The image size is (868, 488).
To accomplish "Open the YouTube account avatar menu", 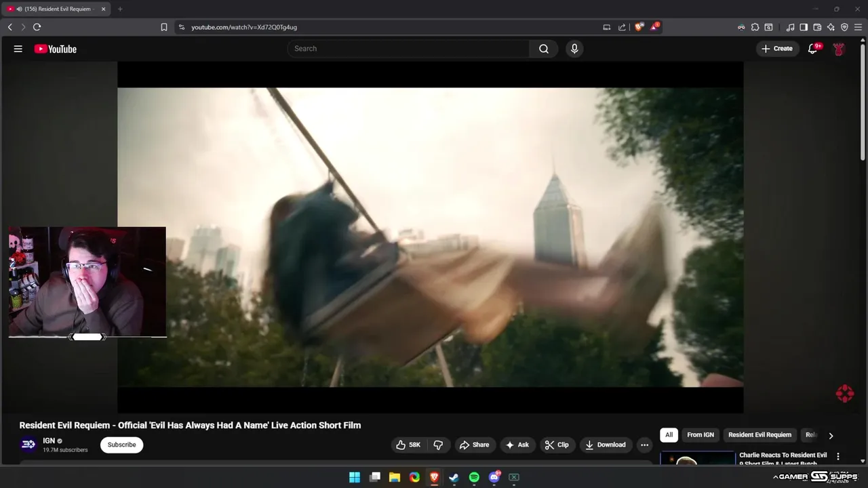I will [839, 49].
